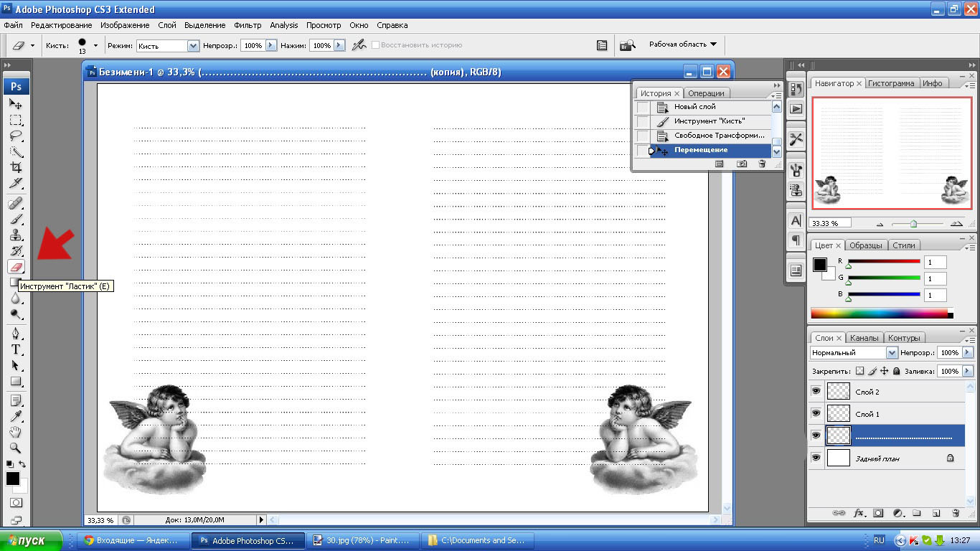Open the "C:\Documents" folder taskbar button

click(476, 540)
